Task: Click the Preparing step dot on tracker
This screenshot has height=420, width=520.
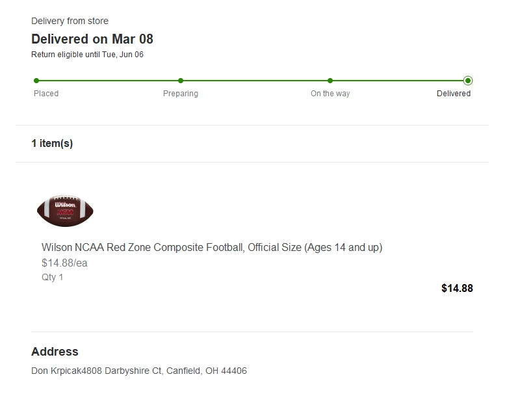Action: pos(181,81)
